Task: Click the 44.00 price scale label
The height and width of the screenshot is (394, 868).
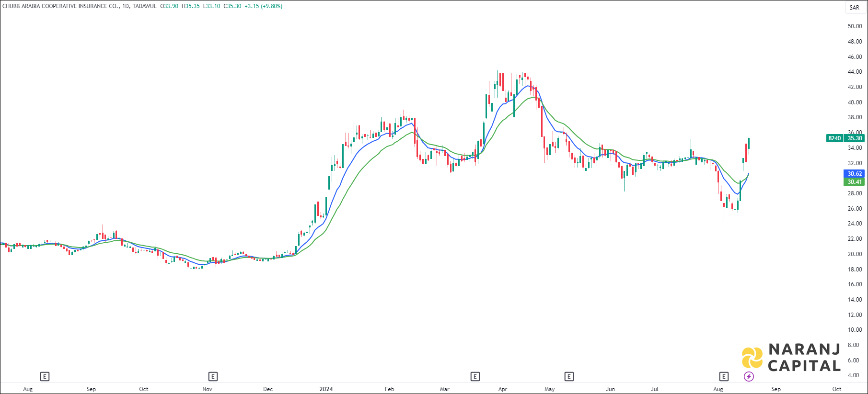Action: pyautogui.click(x=855, y=72)
